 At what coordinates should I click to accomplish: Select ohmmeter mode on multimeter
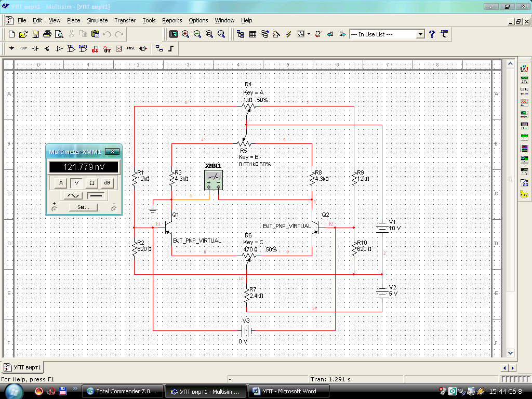point(92,183)
